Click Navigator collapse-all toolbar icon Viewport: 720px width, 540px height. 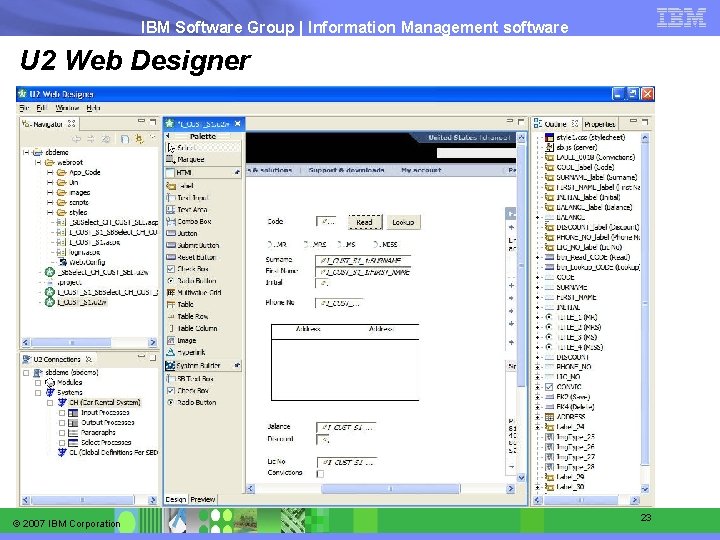[x=124, y=138]
